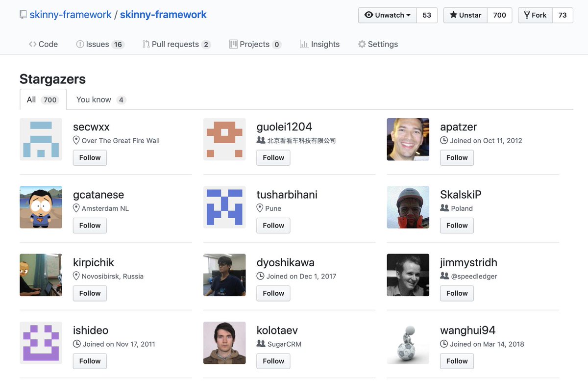This screenshot has height=381, width=588.
Task: Open the forks count 73
Action: click(563, 15)
